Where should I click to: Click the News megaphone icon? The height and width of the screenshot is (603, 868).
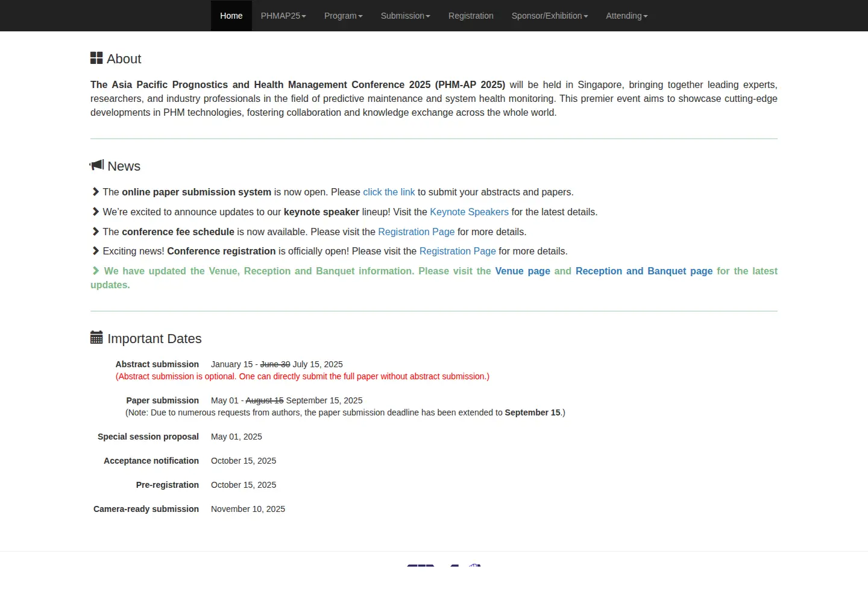[96, 165]
